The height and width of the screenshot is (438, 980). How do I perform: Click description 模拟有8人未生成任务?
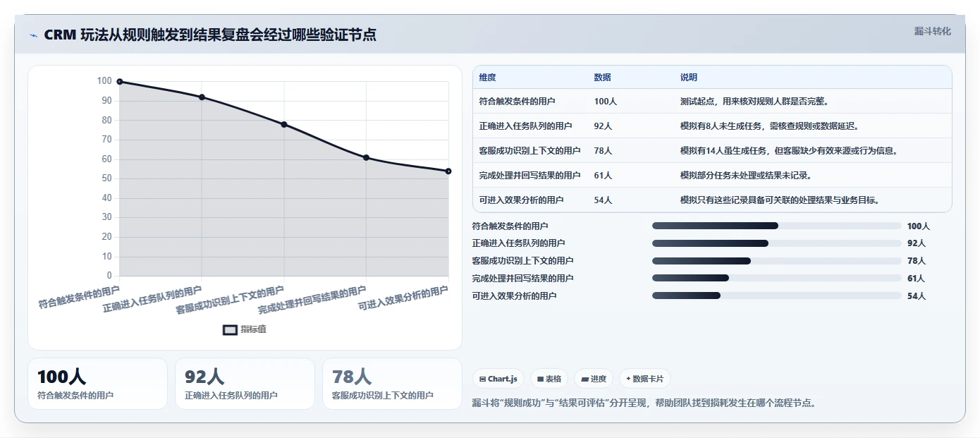769,126
